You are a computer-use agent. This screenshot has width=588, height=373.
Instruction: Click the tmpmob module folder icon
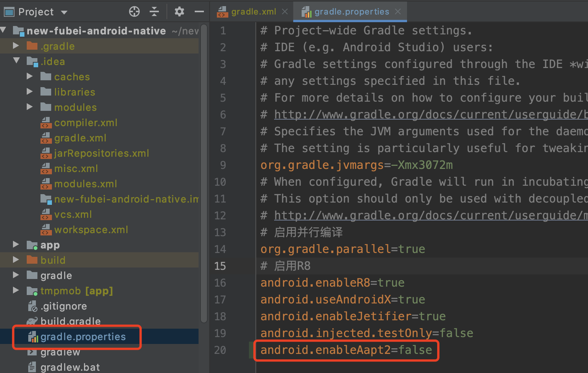click(x=32, y=291)
